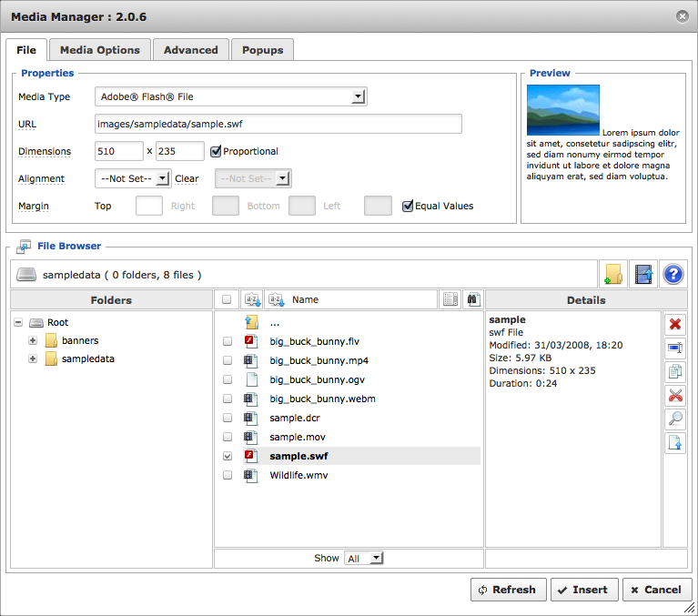Click the Refresh button
Screen dimensions: 698x616
click(x=509, y=590)
